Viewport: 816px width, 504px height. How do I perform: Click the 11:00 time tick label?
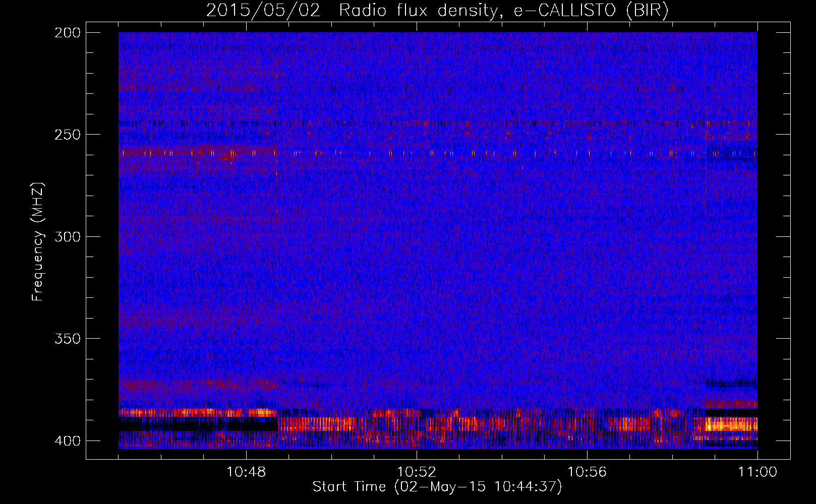[757, 472]
